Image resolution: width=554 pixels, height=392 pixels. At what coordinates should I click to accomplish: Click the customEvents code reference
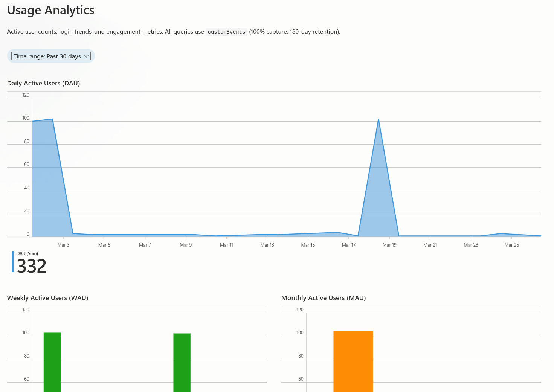[x=226, y=32]
